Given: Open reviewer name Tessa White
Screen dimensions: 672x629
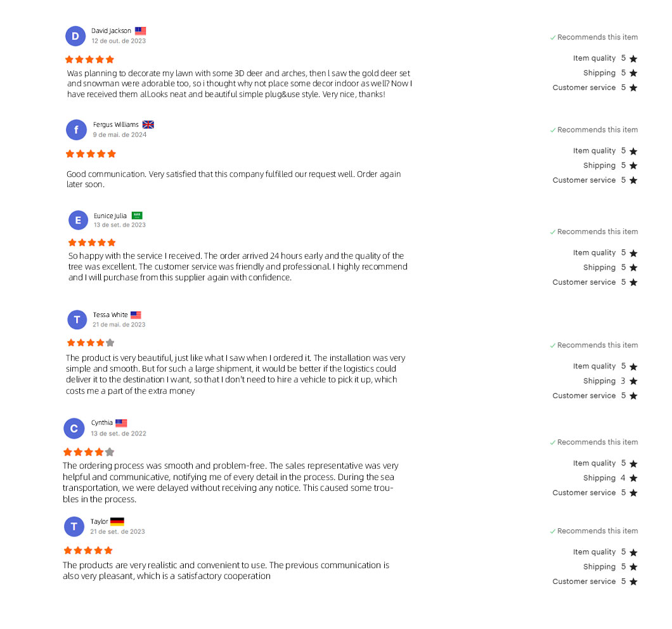Looking at the screenshot, I should tap(110, 314).
